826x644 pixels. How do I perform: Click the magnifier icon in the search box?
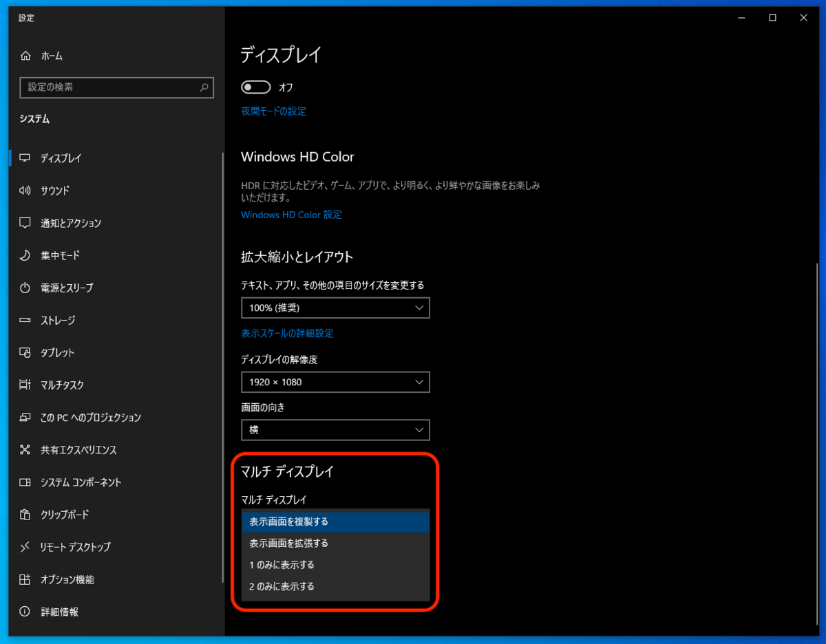(x=204, y=87)
